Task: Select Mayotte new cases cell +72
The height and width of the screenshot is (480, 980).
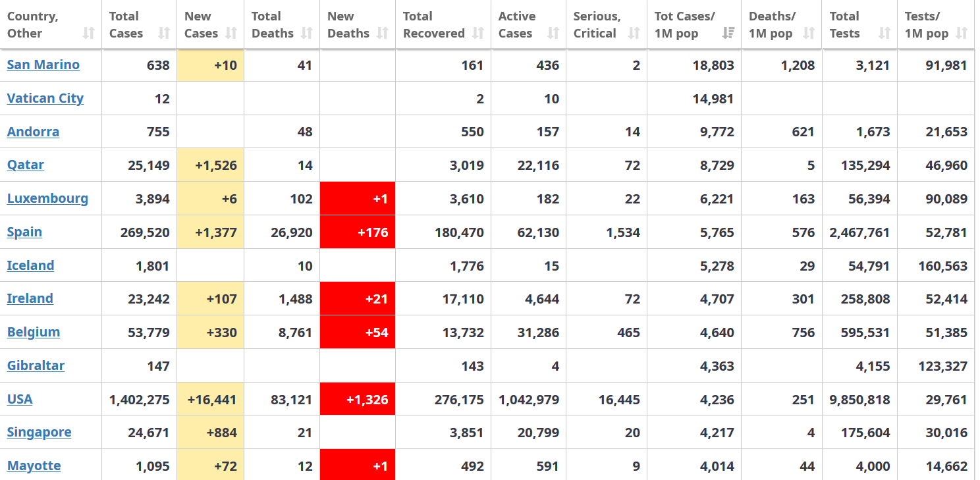Action: [211, 465]
